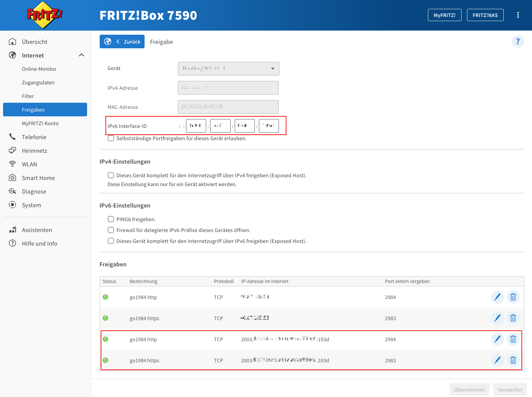Enable PING6 freigeben checkbox
Screen dimensions: 532x397
111,219
